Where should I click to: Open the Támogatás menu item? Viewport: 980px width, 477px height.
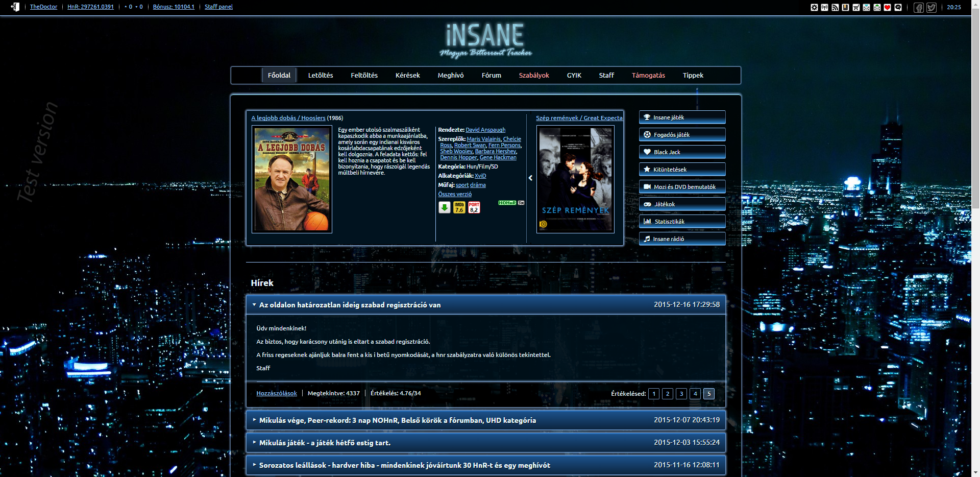click(x=649, y=75)
